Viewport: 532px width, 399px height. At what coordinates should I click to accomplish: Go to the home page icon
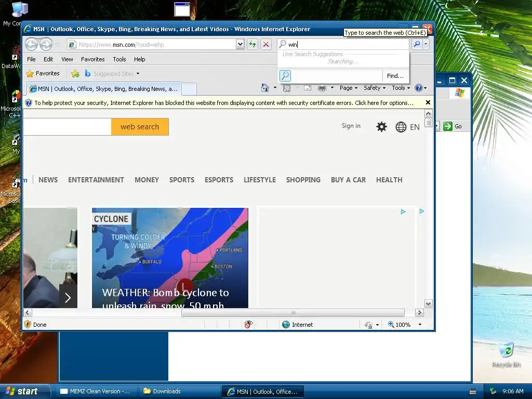click(x=265, y=88)
